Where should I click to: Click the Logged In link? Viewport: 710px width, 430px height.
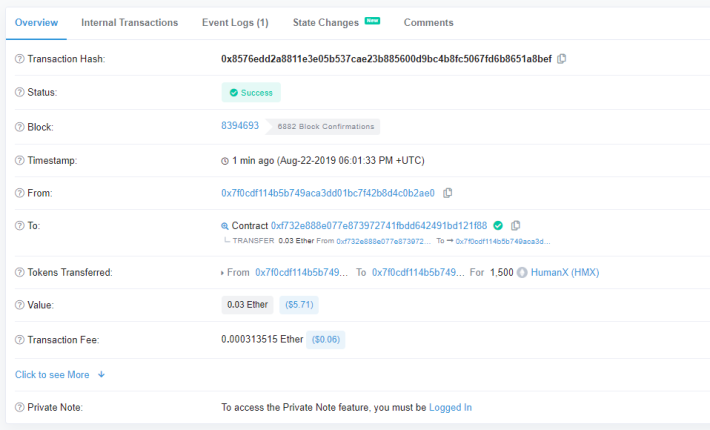[450, 407]
